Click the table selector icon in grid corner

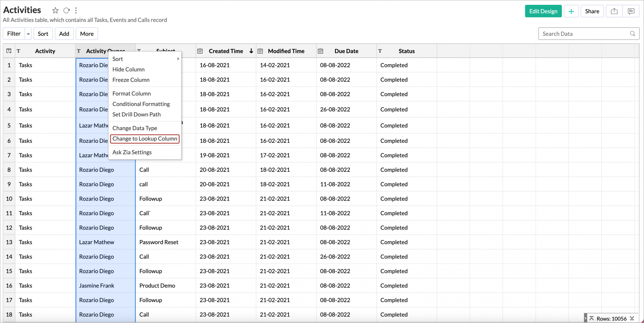point(9,51)
